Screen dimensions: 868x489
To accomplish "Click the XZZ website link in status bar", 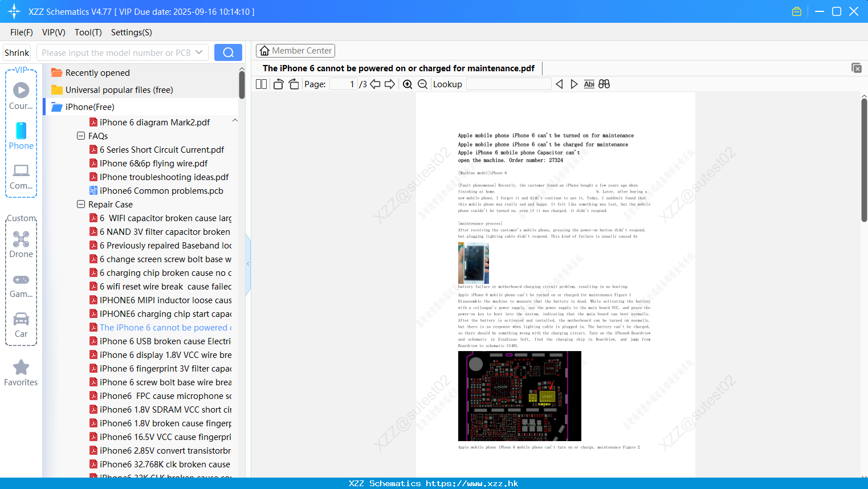I will (472, 483).
